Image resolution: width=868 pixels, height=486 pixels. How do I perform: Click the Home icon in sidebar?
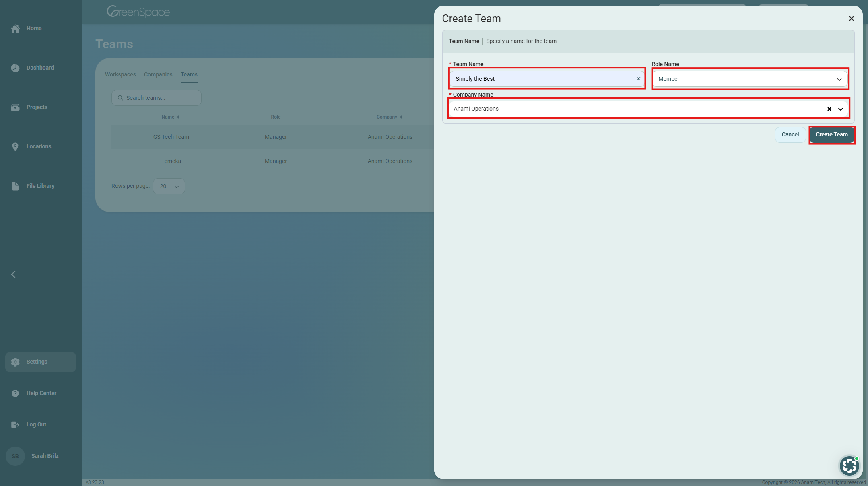tap(15, 29)
